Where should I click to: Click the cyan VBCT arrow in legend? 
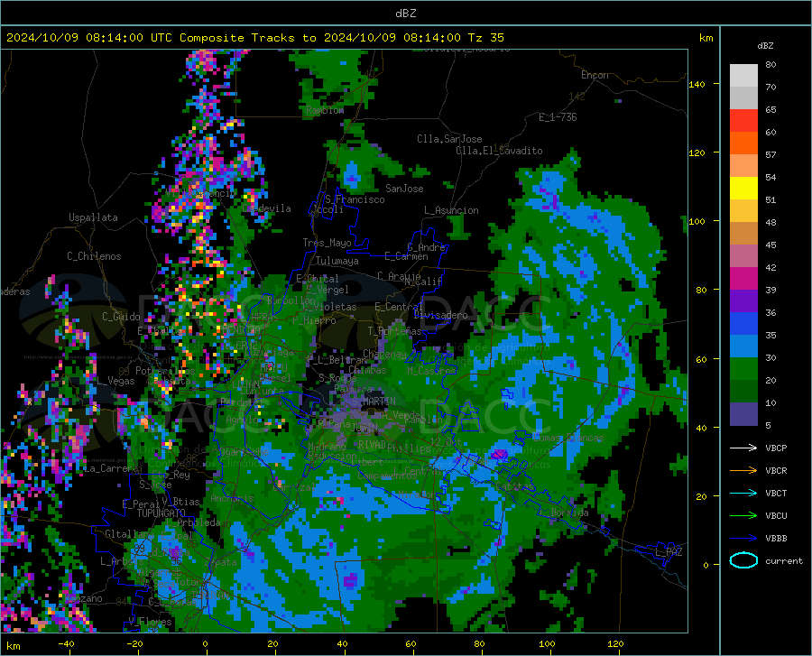[x=743, y=493]
